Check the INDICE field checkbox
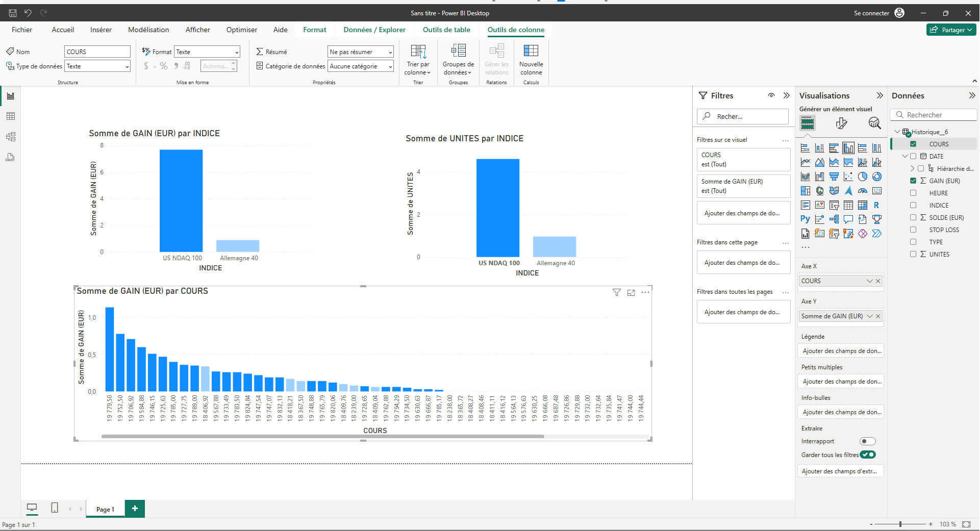The width and height of the screenshot is (980, 531). (x=913, y=205)
